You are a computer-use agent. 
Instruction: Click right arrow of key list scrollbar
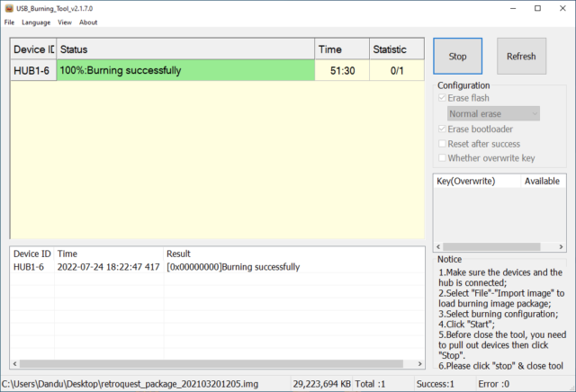pyautogui.click(x=561, y=246)
